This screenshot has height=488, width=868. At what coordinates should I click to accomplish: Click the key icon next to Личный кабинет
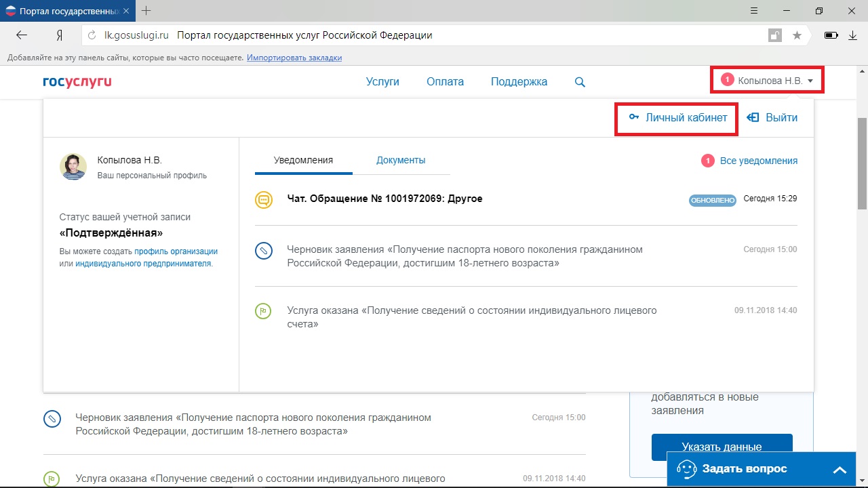634,117
